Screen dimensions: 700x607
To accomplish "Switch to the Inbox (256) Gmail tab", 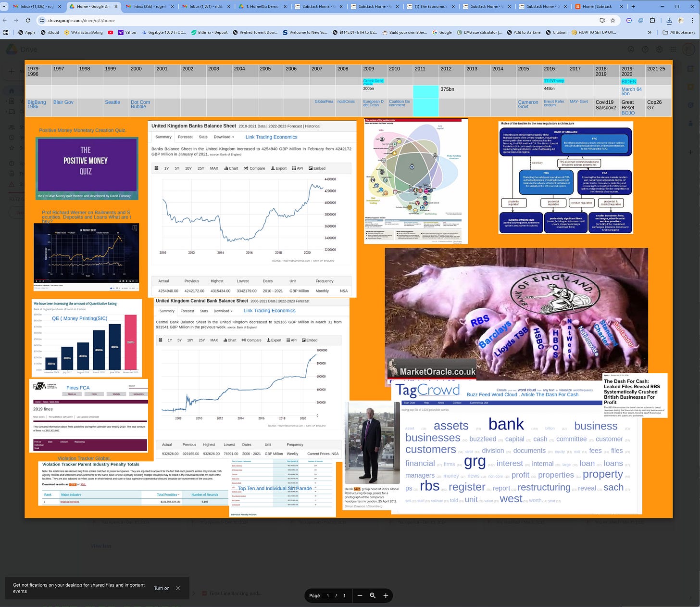I will tap(148, 7).
